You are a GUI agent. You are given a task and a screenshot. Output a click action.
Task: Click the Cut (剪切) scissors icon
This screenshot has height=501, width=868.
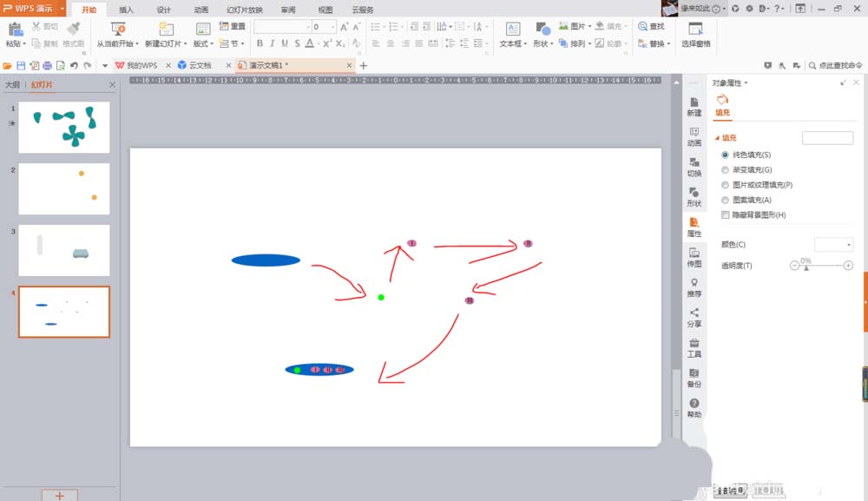[36, 26]
